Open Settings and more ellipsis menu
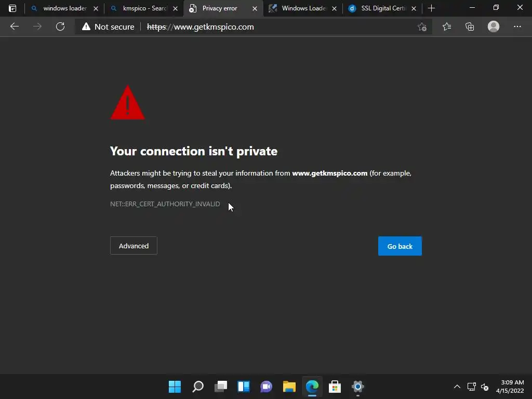Screen dimensions: 532x399 517,26
